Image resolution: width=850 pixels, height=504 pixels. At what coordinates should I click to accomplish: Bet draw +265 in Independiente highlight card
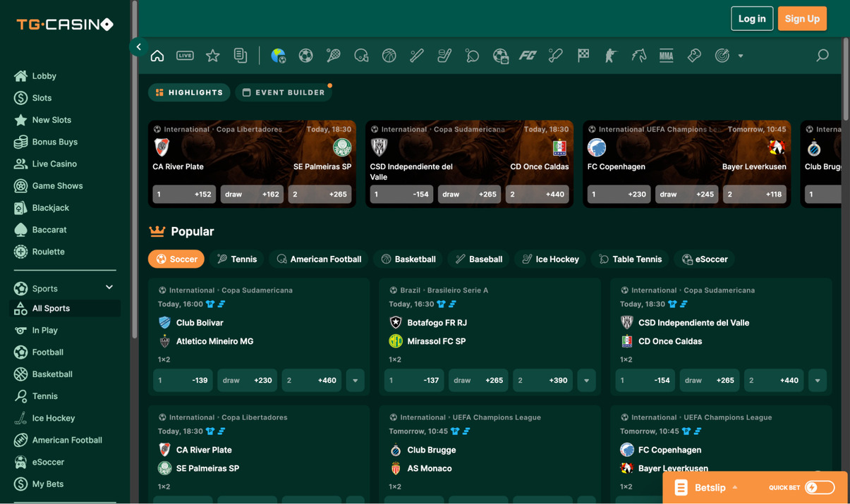point(469,194)
